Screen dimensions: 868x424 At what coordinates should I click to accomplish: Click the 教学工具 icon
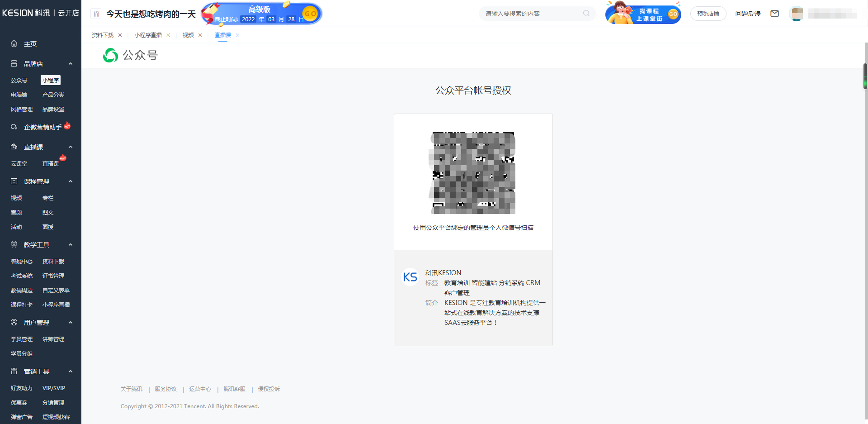coord(14,244)
